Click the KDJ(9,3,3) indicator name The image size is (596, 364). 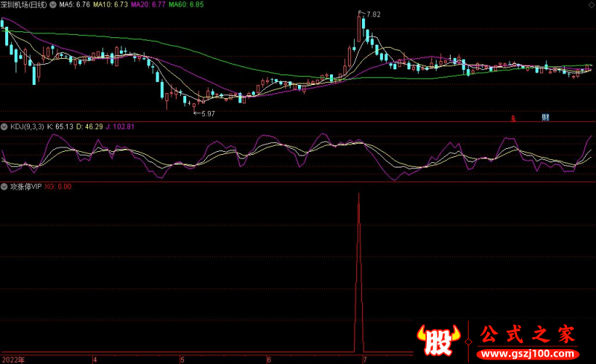[x=27, y=127]
